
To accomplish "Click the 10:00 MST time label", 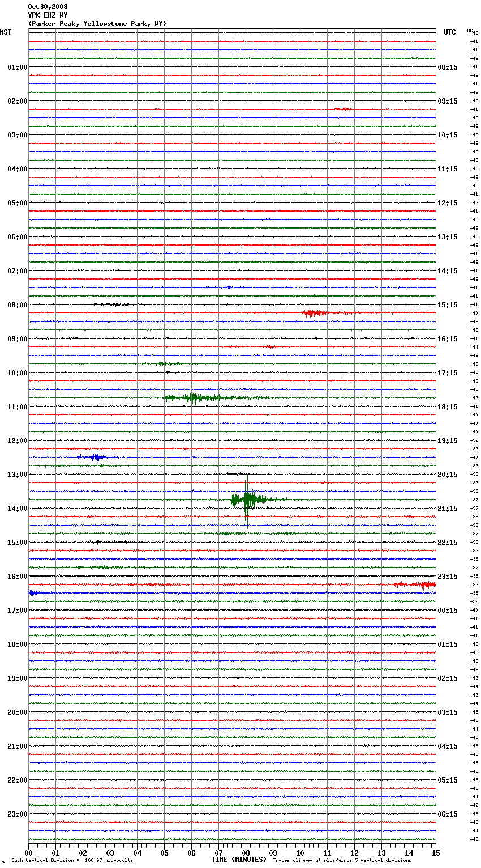I will pyautogui.click(x=18, y=373).
